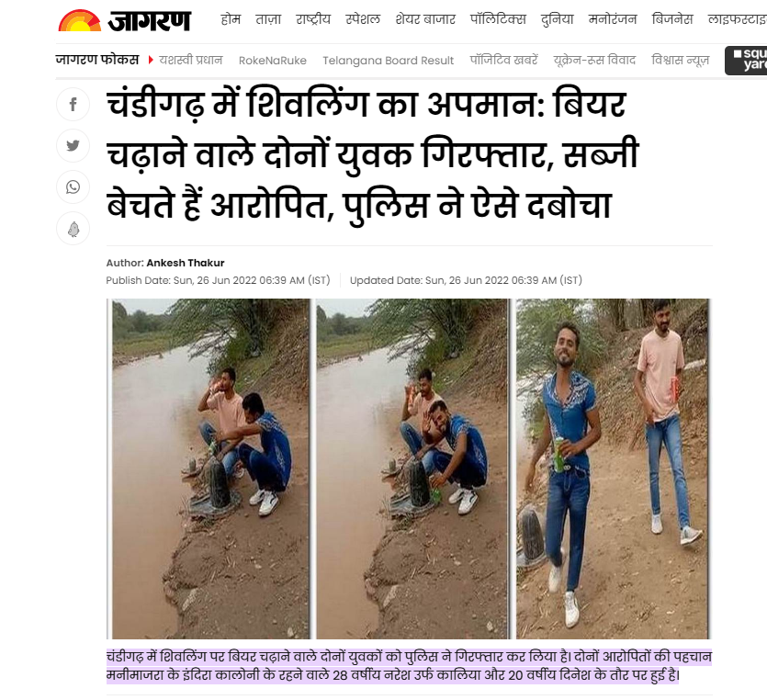Visit the विश्वास न्यूज़ link
This screenshot has height=700, width=767.
(680, 60)
